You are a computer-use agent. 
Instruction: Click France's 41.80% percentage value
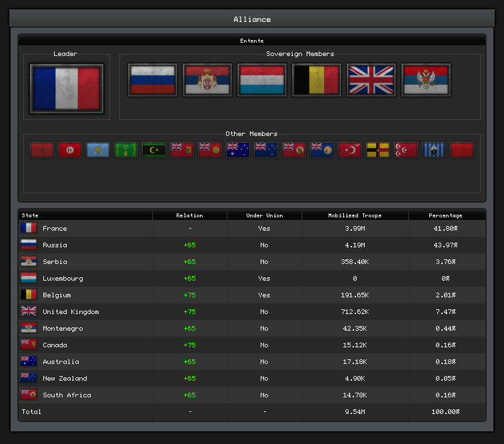click(x=445, y=229)
